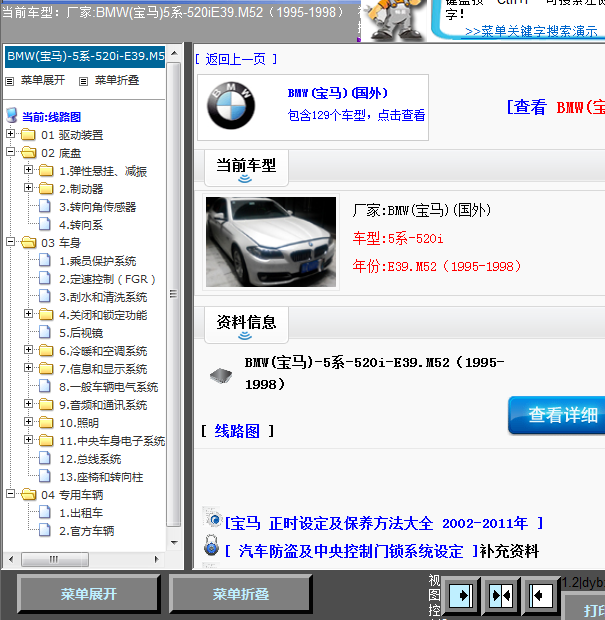
Task: Click the 03 车身 folder icon
Action: [28, 242]
